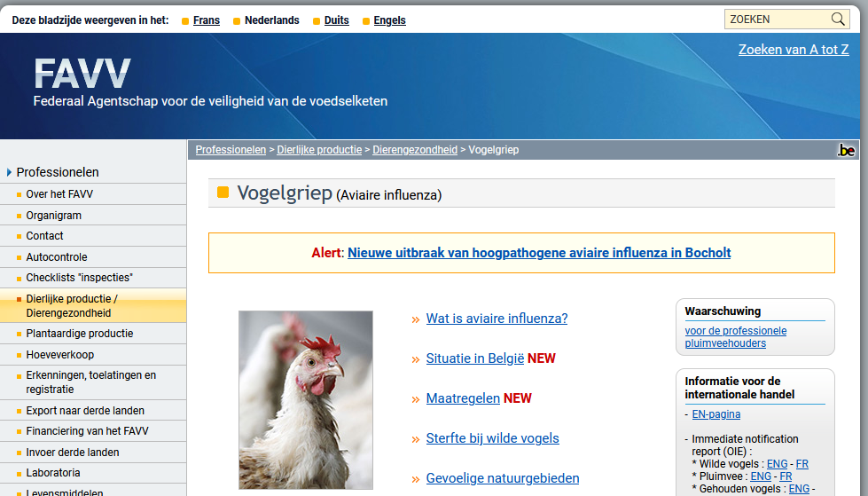Open Pluimvee FR report

(x=786, y=476)
